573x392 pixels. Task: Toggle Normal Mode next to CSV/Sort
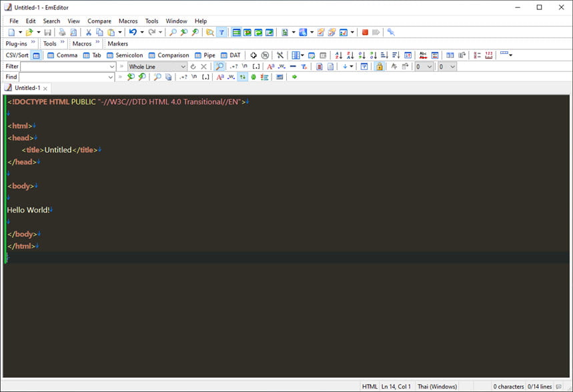pos(36,55)
